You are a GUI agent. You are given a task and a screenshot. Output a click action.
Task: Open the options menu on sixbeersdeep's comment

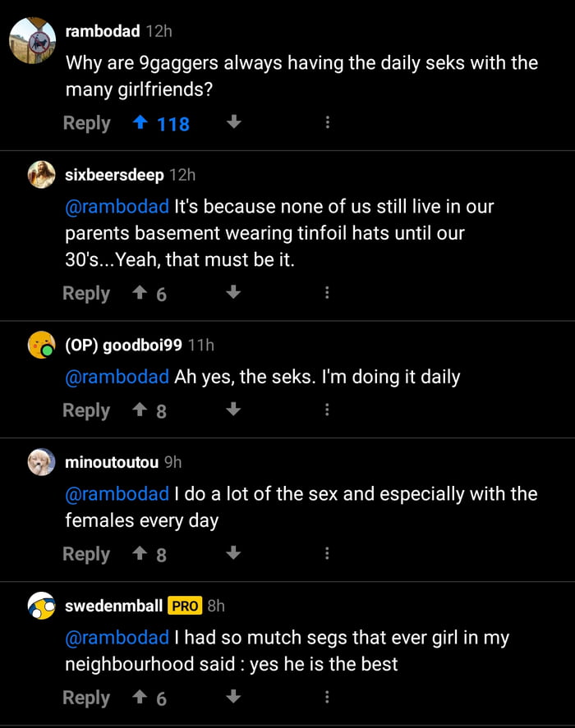[327, 292]
